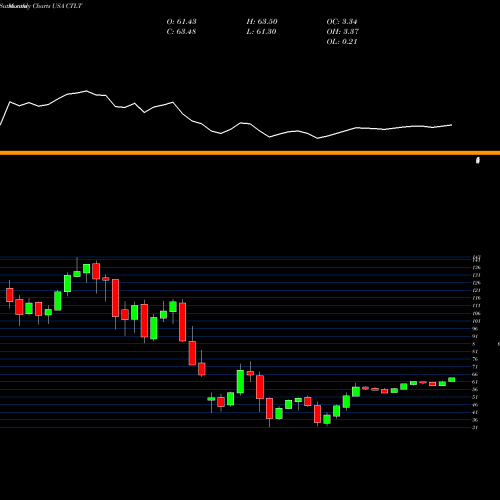The width and height of the screenshot is (500, 500).
Task: Click the 61 price axis label
Action: (x=475, y=382)
